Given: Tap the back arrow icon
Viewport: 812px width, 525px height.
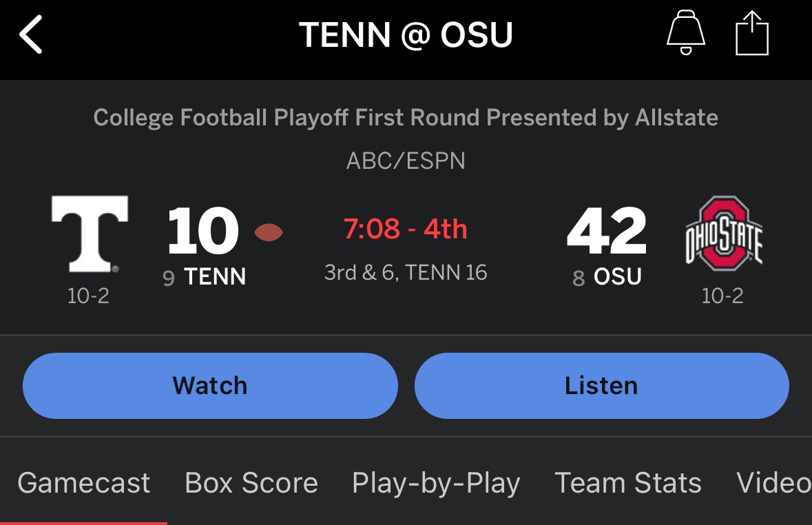Looking at the screenshot, I should [x=32, y=35].
